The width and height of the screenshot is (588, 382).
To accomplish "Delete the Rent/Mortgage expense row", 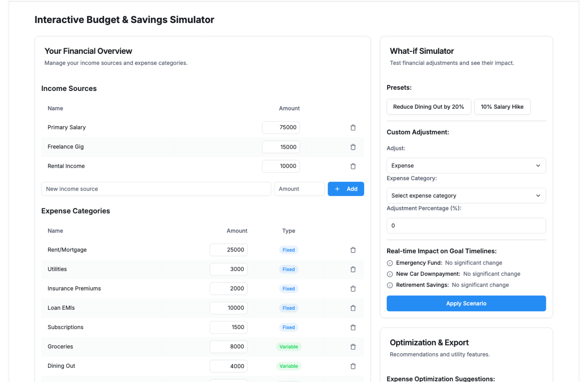I will (353, 250).
